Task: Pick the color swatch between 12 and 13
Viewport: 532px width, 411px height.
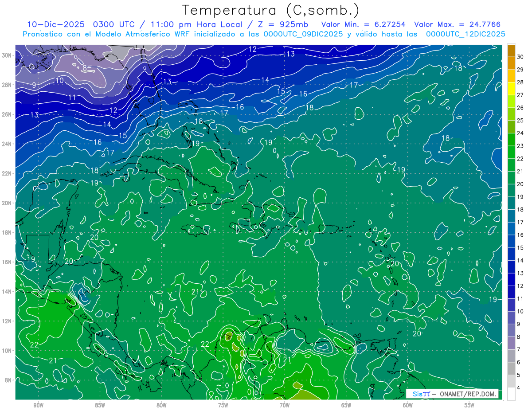Action: (x=511, y=280)
